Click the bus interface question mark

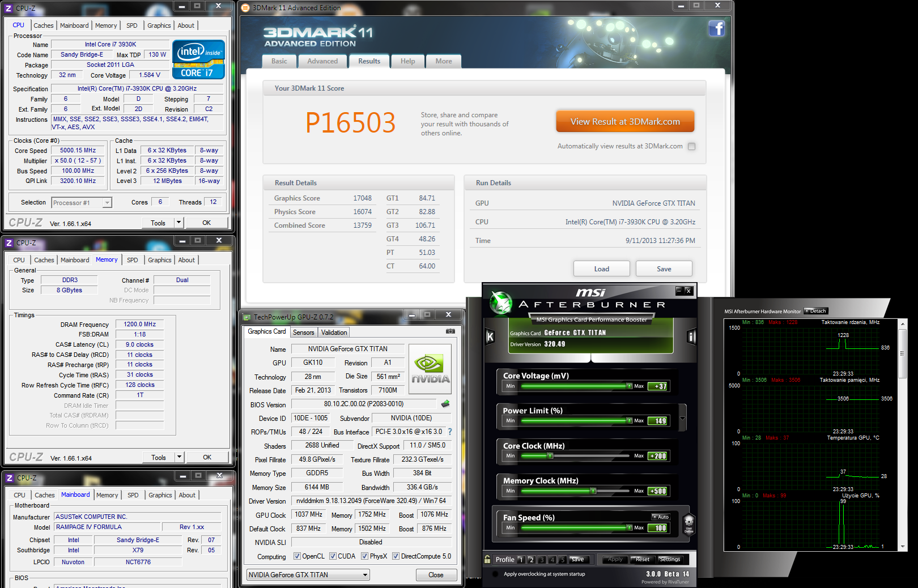(x=450, y=432)
